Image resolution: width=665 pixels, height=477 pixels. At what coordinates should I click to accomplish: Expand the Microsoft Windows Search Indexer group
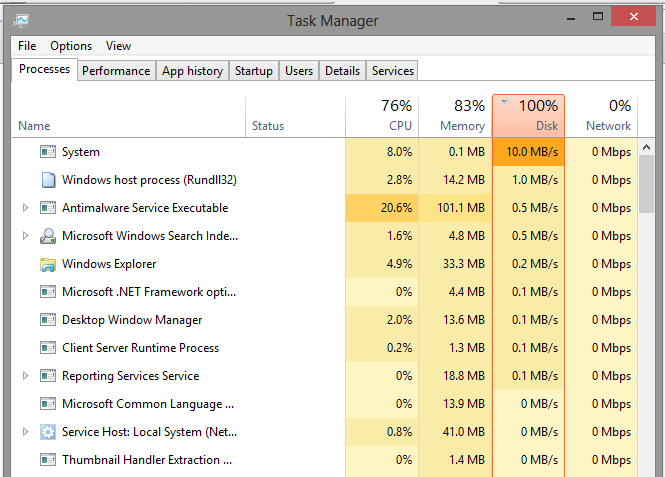[26, 236]
